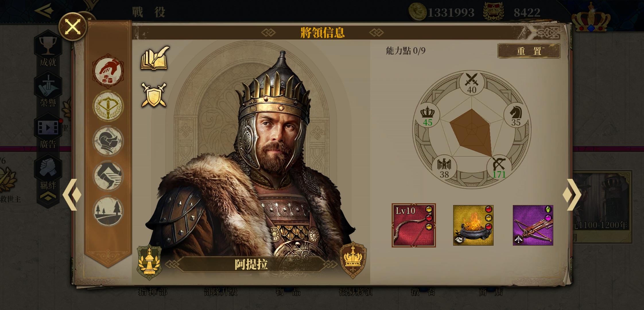Click the 重置 reset button
Image resolution: width=644 pixels, height=310 pixels.
pyautogui.click(x=529, y=51)
